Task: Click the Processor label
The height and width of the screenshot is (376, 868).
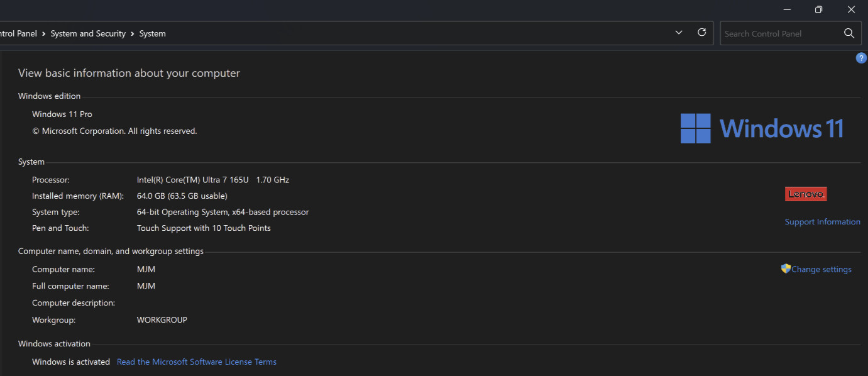Action: pos(51,180)
